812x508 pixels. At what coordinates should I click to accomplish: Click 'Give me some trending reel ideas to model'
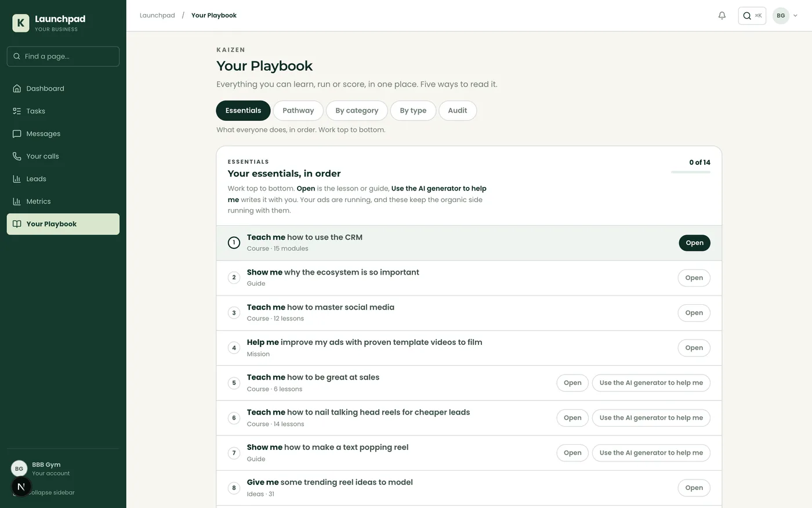(x=329, y=482)
